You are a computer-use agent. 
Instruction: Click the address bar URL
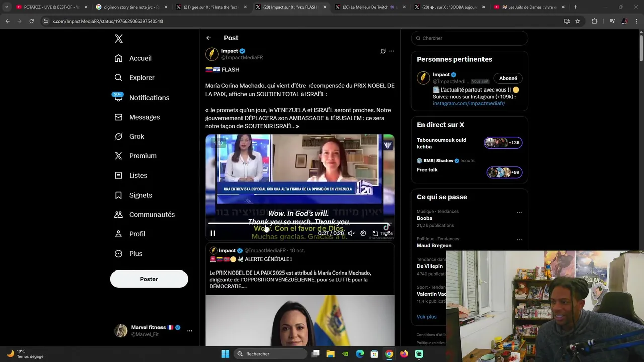pyautogui.click(x=108, y=21)
